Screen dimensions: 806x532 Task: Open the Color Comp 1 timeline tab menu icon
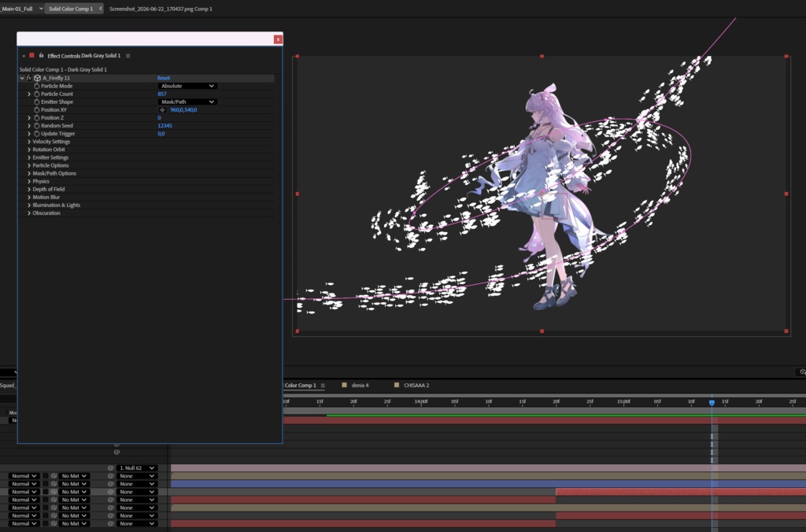323,386
